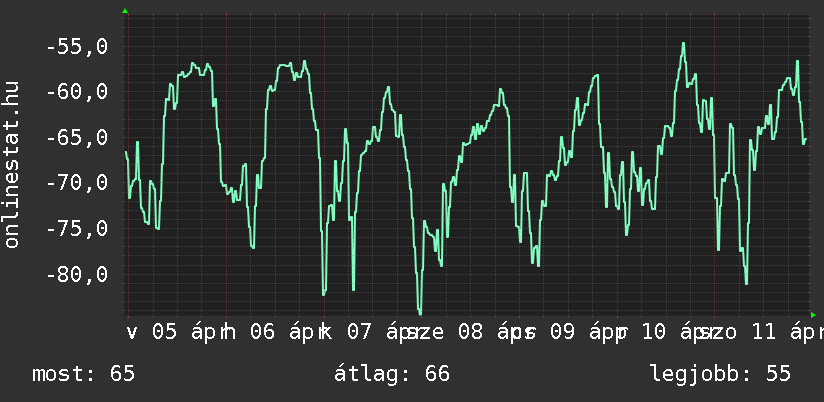Click the green arrow ending the x-axis
This screenshot has height=402, width=824.
click(813, 315)
